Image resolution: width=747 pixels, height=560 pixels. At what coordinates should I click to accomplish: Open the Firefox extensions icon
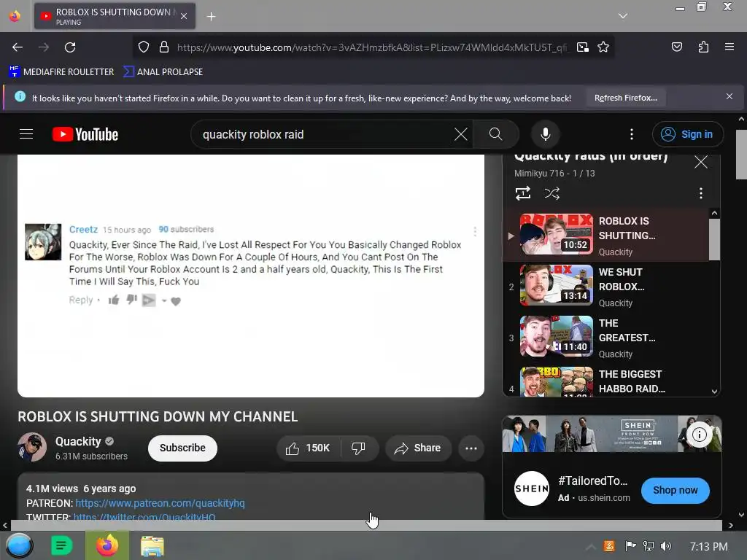(x=703, y=47)
